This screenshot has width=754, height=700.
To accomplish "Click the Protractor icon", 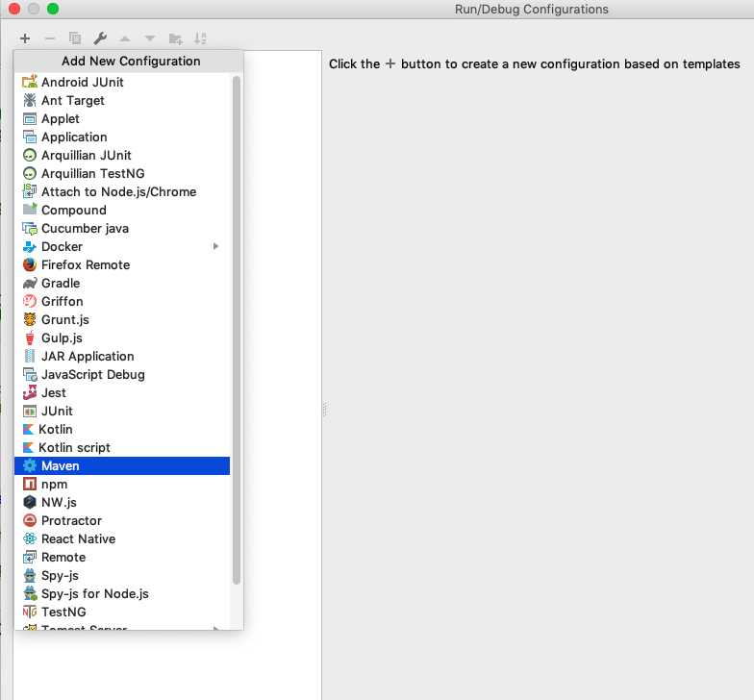I will [x=30, y=520].
